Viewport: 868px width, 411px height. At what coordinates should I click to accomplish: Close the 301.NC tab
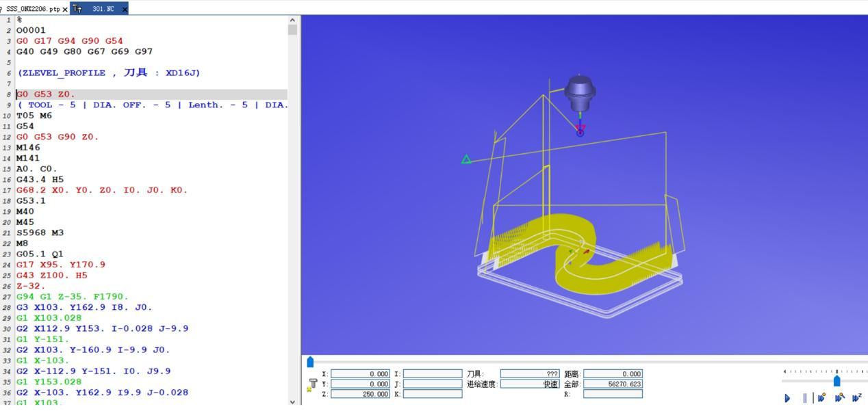124,10
